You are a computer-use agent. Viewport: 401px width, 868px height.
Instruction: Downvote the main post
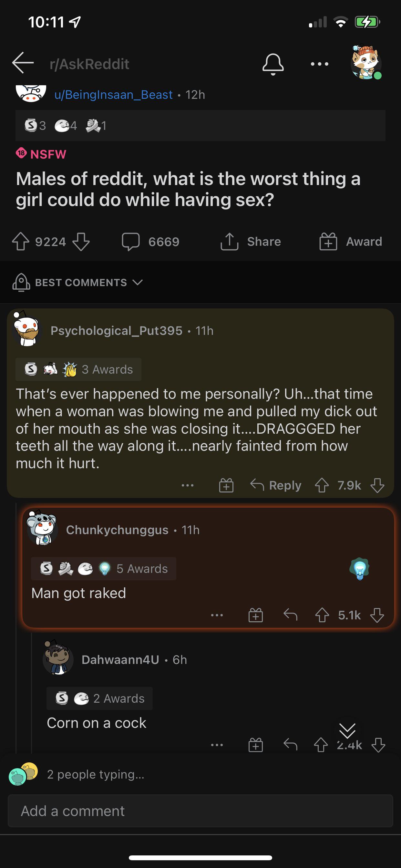[x=81, y=242]
